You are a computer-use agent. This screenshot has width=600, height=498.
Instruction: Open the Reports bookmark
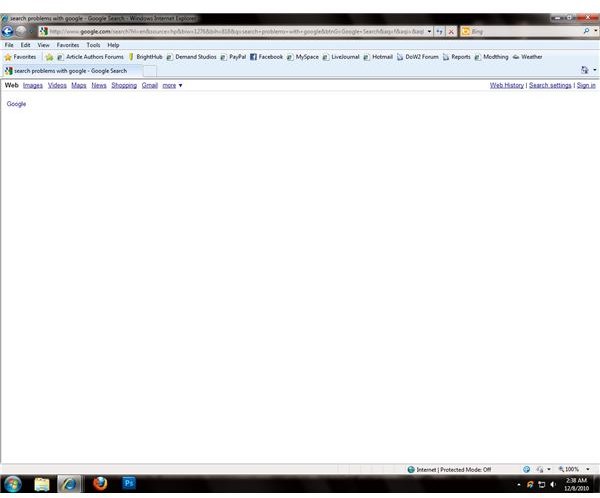(x=457, y=57)
